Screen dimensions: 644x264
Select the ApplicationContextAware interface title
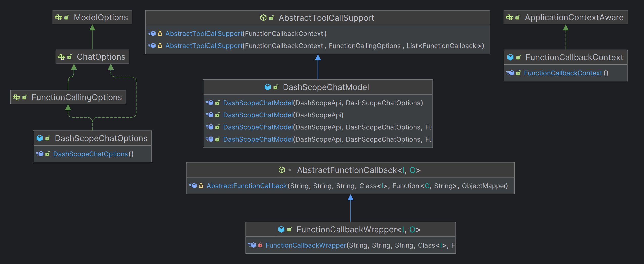coord(574,17)
